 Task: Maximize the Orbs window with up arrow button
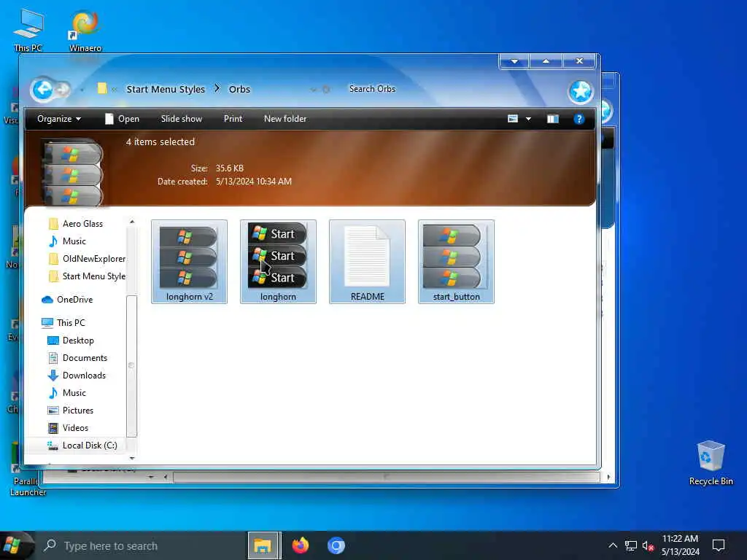pos(546,61)
